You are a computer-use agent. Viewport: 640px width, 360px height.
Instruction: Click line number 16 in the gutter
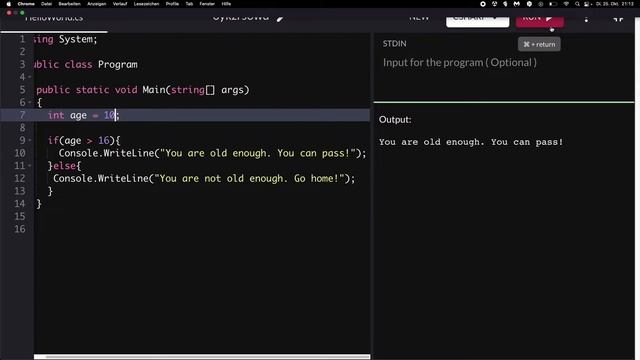20,229
